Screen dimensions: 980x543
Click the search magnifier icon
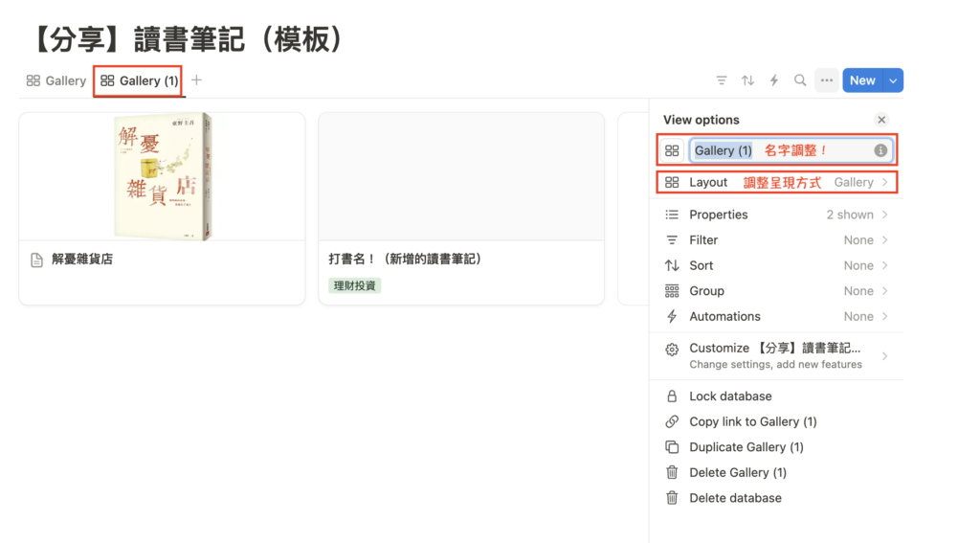pyautogui.click(x=800, y=80)
